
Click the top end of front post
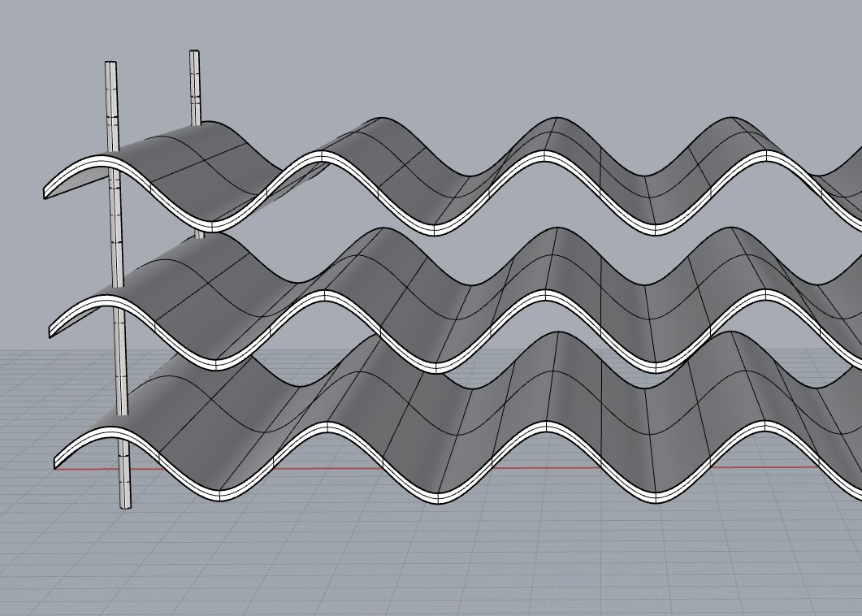[x=110, y=64]
